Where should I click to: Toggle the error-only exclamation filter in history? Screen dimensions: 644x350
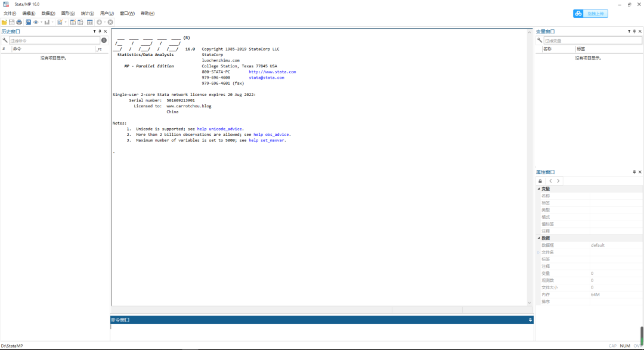coord(104,41)
